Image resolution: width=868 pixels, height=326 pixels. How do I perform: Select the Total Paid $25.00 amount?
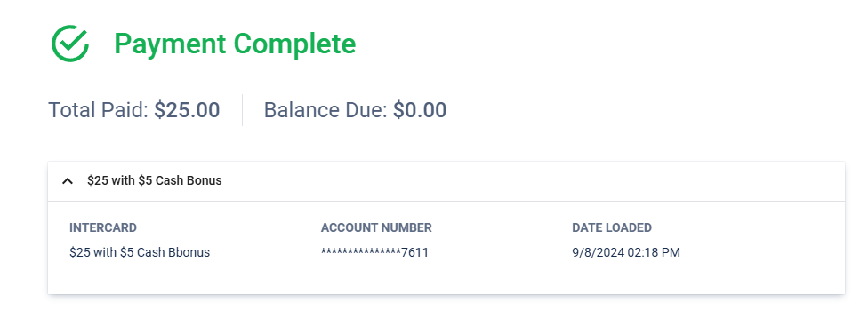(187, 110)
